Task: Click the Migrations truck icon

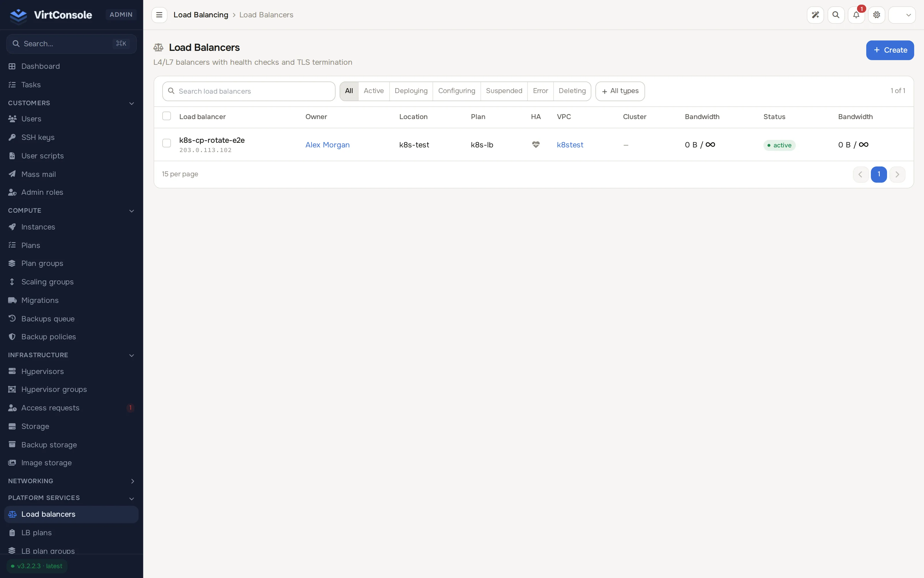Action: tap(12, 300)
